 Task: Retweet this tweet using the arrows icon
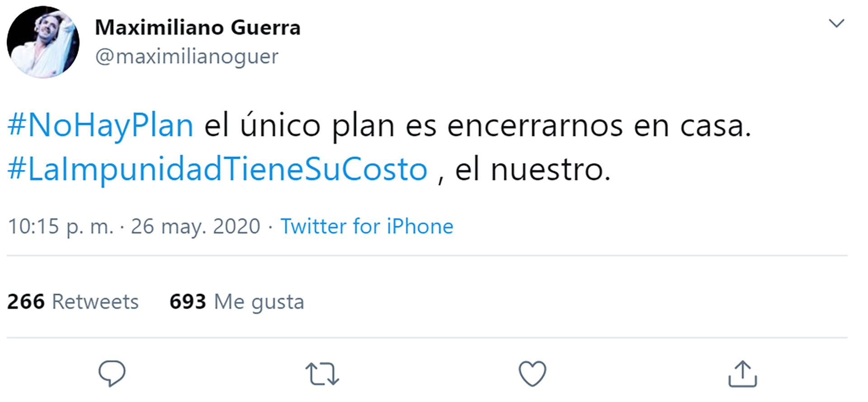(322, 374)
